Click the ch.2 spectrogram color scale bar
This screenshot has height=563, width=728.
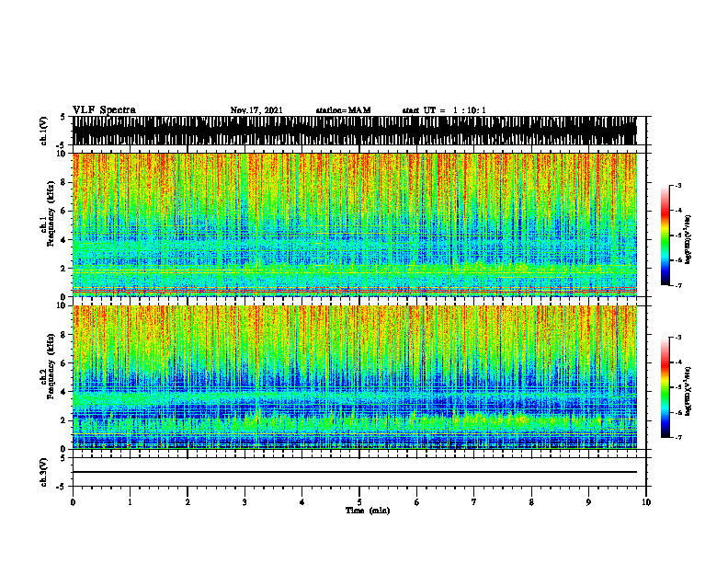[x=665, y=387]
